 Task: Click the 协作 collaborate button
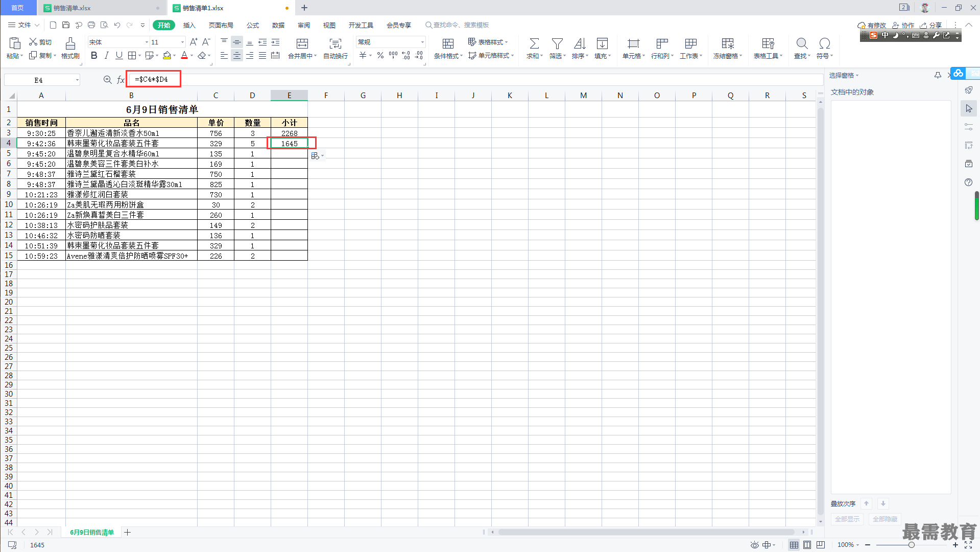(x=903, y=25)
